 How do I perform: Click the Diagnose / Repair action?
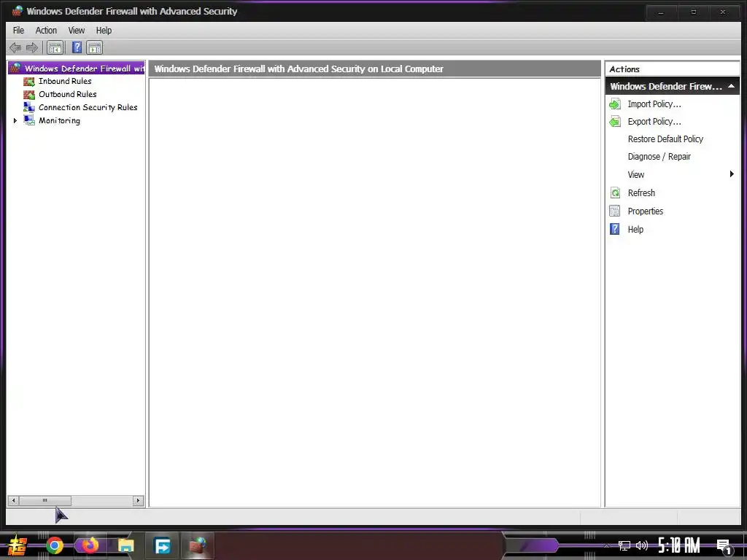click(x=659, y=157)
